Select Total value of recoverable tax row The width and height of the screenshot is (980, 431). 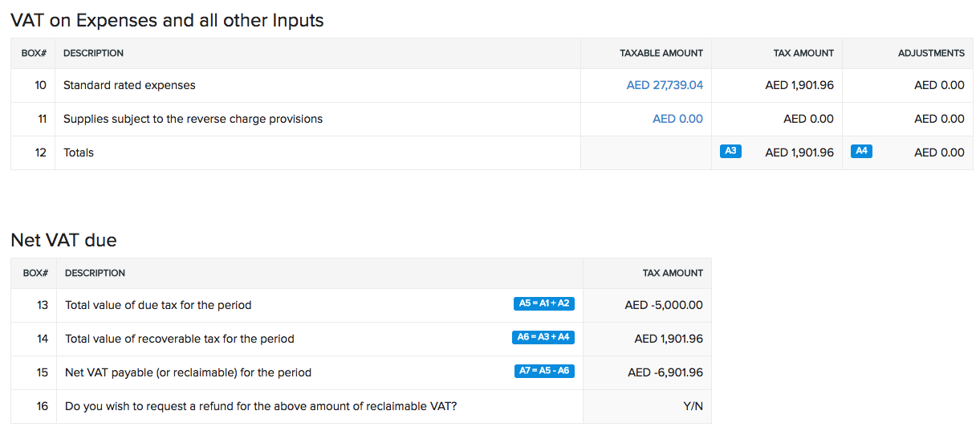pos(180,339)
